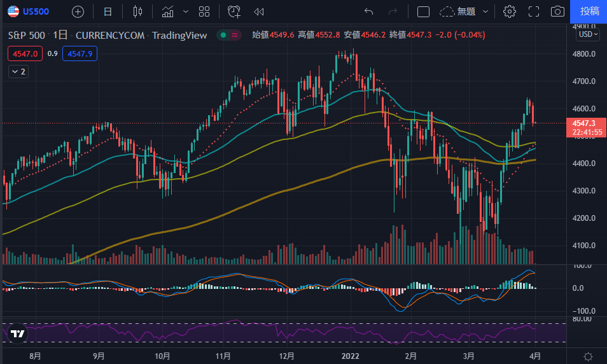The width and height of the screenshot is (607, 364).
Task: Click the 2022 label on the time axis
Action: 351,356
